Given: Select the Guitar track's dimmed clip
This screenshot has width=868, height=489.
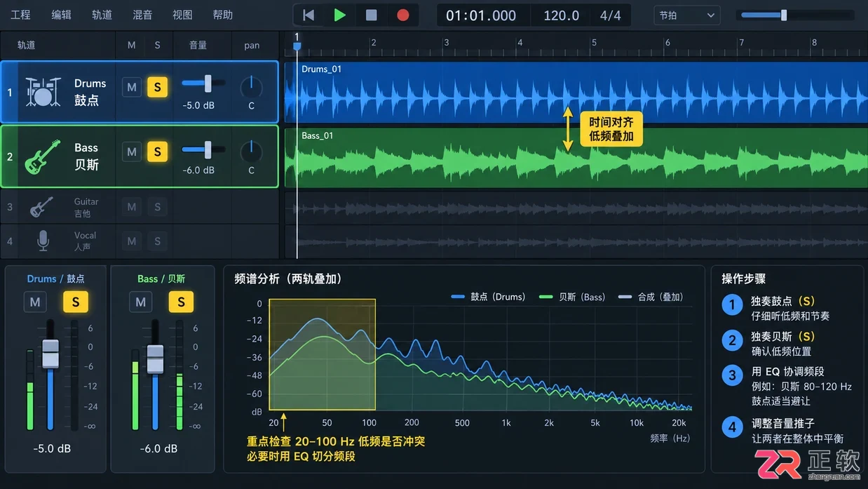Looking at the screenshot, I should [576, 208].
